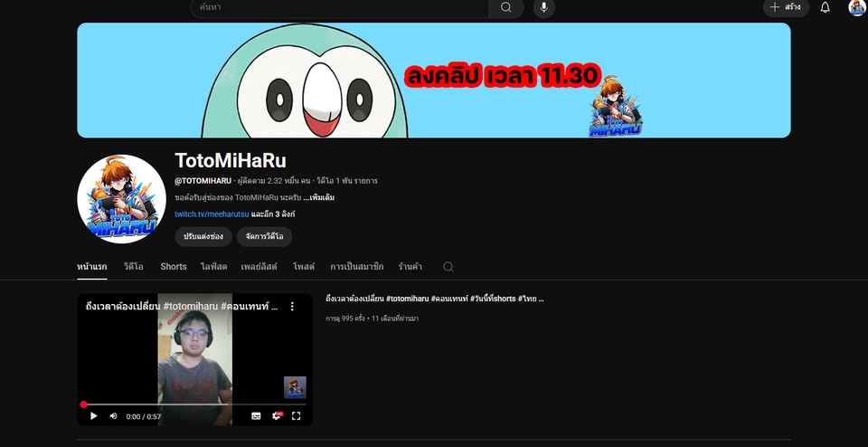Click the @TOTOMIHARU handle text
Screen dimensions: 868x447
[x=203, y=181]
